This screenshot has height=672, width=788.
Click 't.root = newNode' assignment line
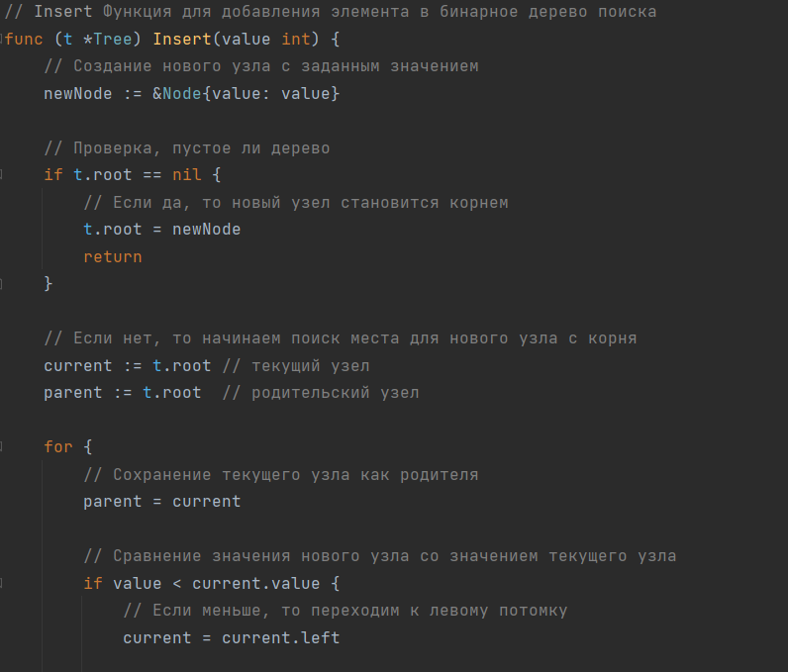coord(161,229)
